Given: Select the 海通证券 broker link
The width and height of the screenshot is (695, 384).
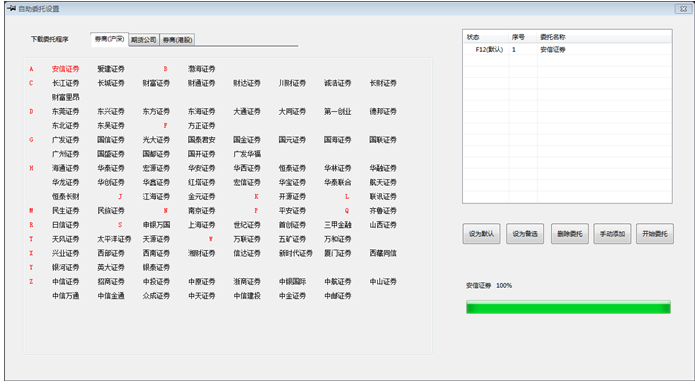Looking at the screenshot, I should click(x=66, y=168).
